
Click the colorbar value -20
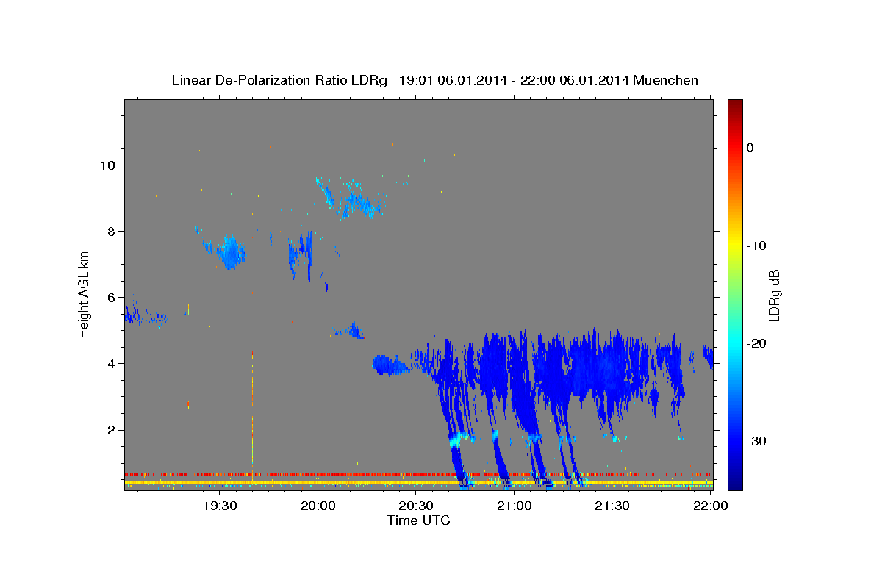[757, 343]
